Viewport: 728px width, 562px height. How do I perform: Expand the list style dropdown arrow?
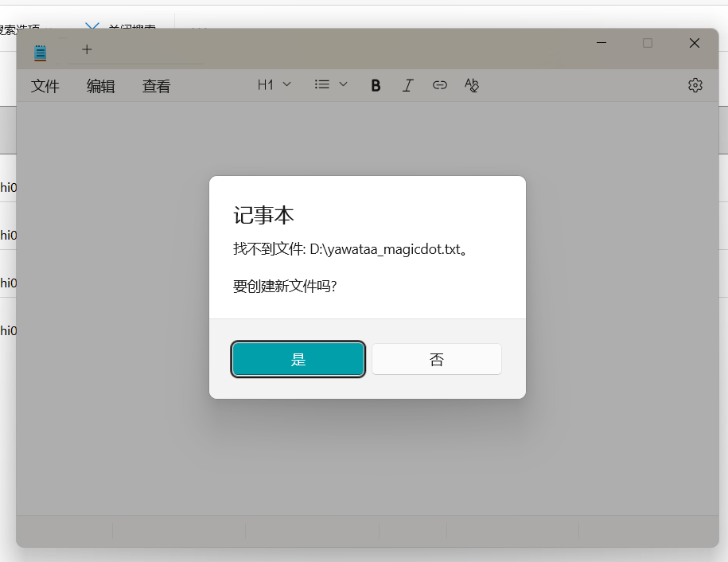[x=343, y=84]
